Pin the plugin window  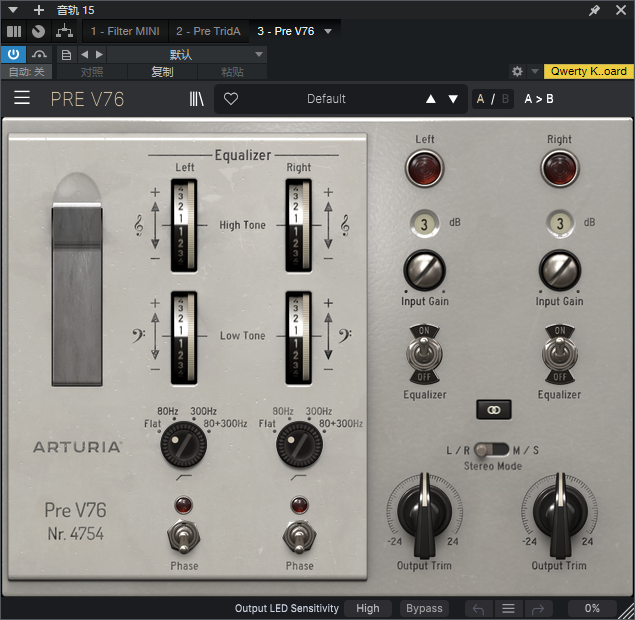[x=594, y=10]
